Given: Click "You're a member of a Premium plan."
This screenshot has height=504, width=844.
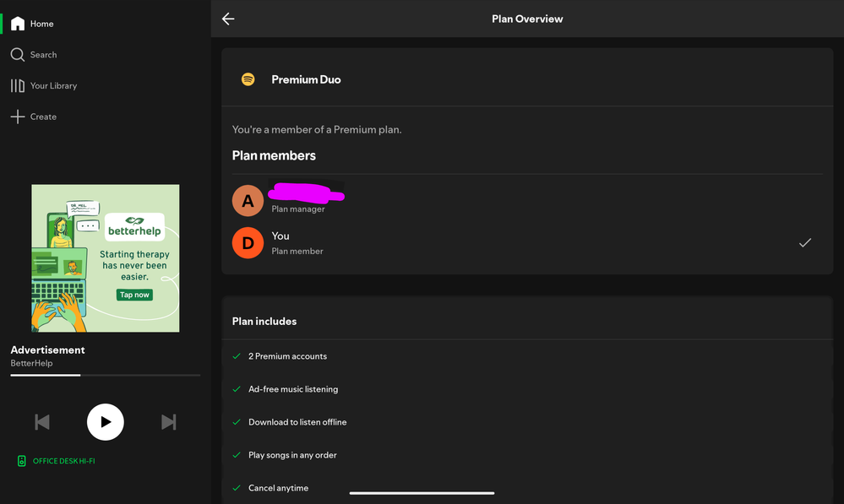Looking at the screenshot, I should click(x=317, y=130).
